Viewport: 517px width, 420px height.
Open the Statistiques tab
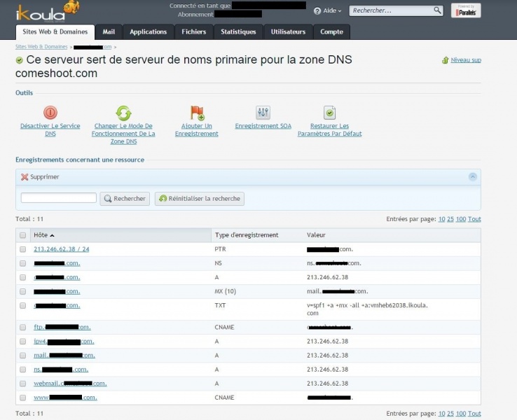point(238,32)
